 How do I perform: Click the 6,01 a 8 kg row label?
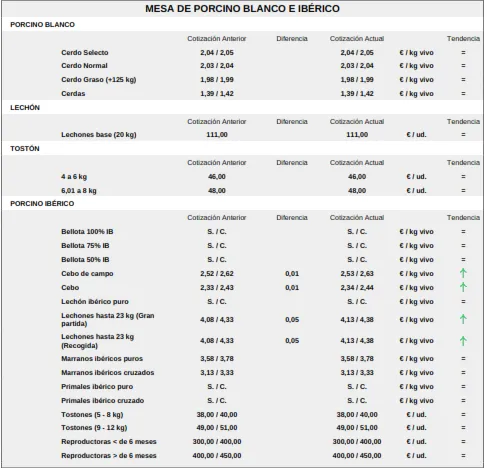coord(79,191)
